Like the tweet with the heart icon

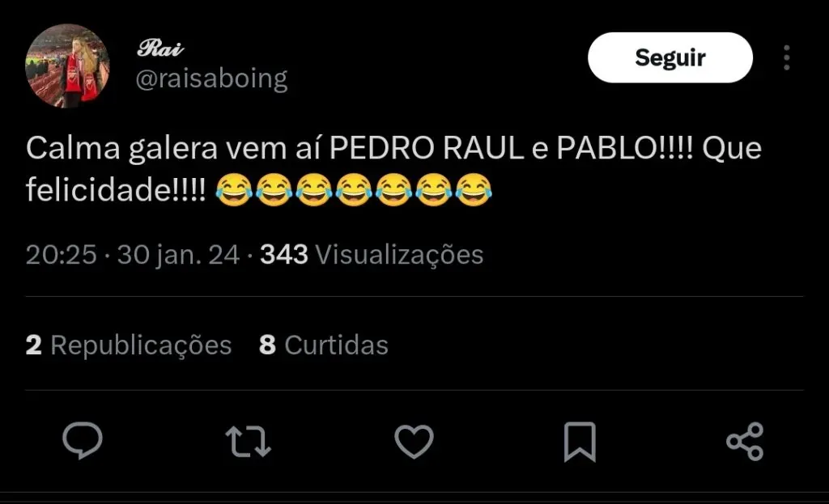click(x=414, y=441)
